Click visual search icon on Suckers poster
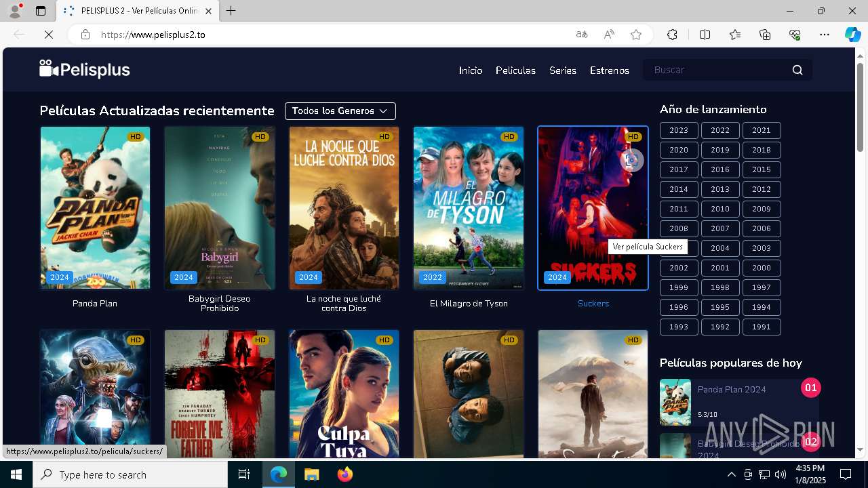868x488 pixels. [x=631, y=160]
